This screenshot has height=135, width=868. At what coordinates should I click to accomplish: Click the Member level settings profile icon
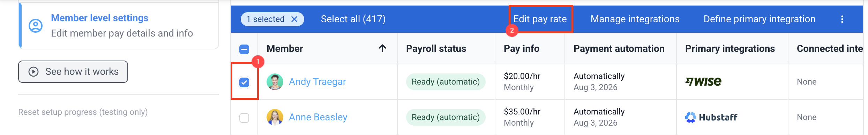click(x=36, y=26)
